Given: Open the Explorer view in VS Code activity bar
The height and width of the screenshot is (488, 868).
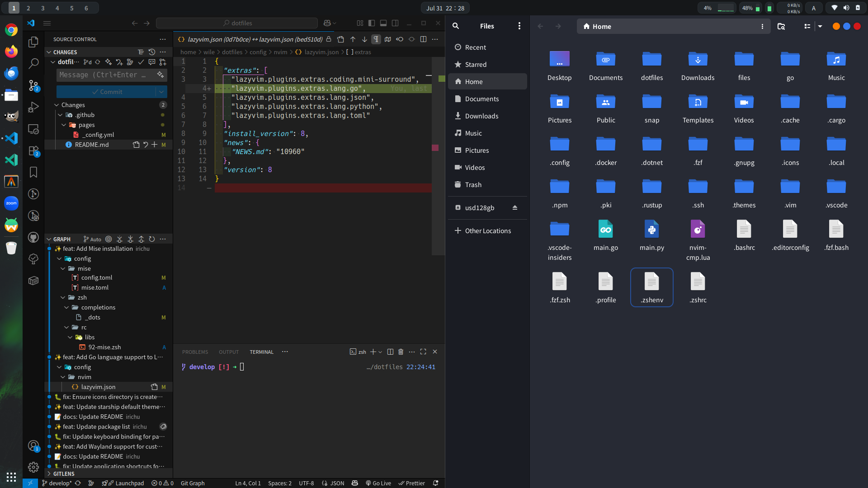Looking at the screenshot, I should pos(33,42).
